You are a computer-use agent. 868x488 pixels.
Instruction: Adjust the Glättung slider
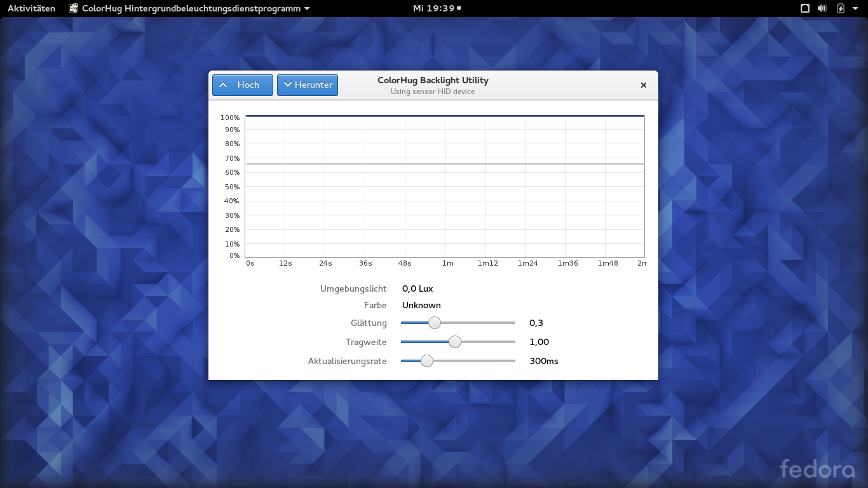tap(458, 323)
